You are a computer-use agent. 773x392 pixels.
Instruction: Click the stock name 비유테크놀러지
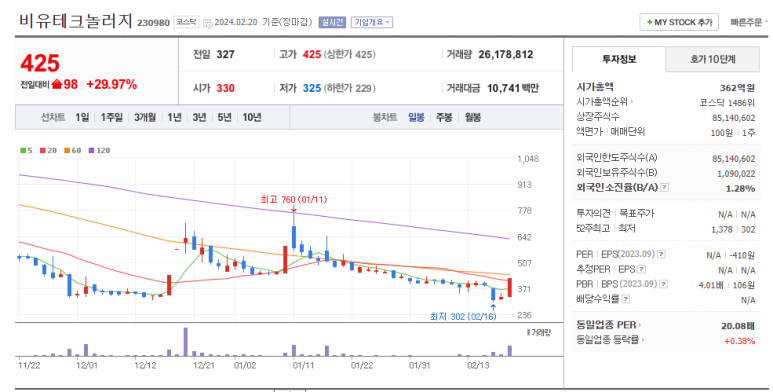click(76, 21)
